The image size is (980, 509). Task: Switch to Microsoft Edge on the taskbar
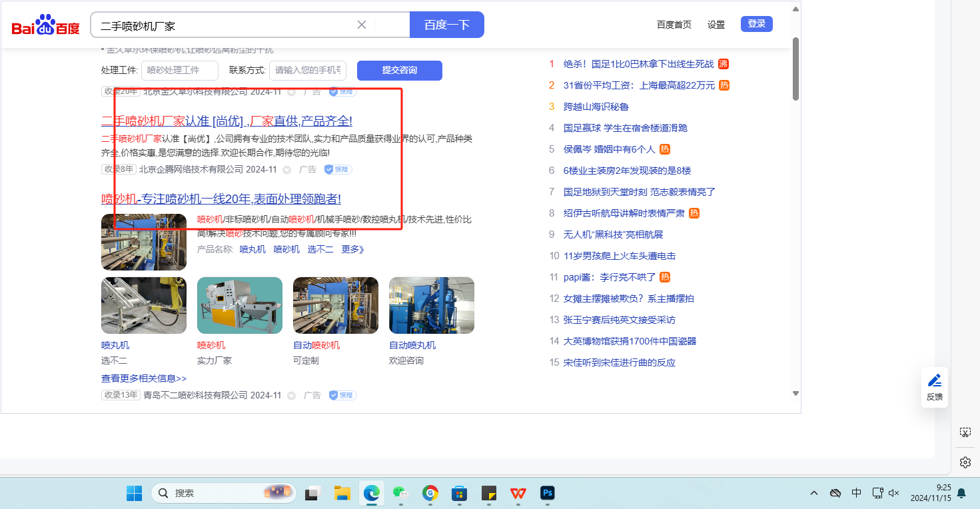pyautogui.click(x=372, y=493)
